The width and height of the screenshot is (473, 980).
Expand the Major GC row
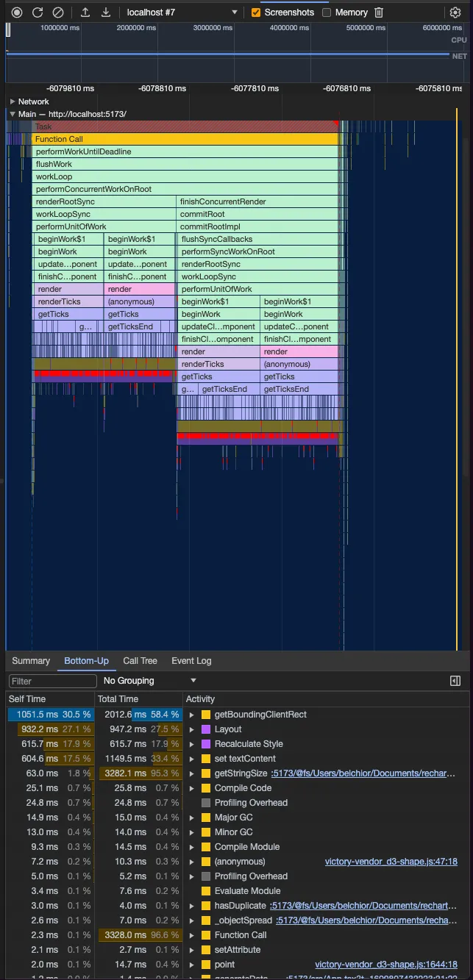192,818
